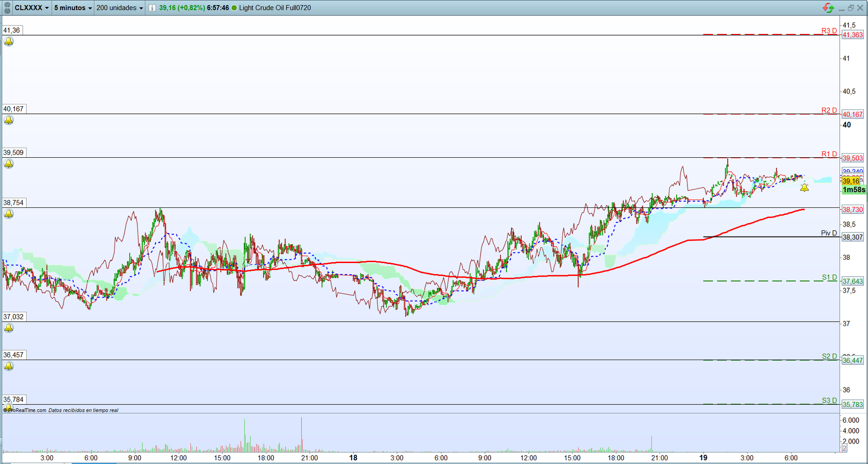Image resolution: width=868 pixels, height=464 pixels.
Task: Click the 41,36 horizontal line label
Action: (x=12, y=30)
